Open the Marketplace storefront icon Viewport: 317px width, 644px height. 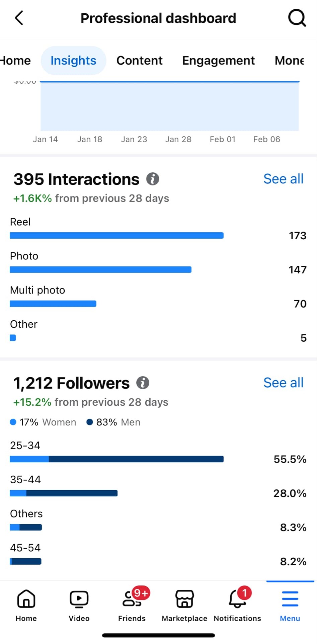[x=184, y=604]
